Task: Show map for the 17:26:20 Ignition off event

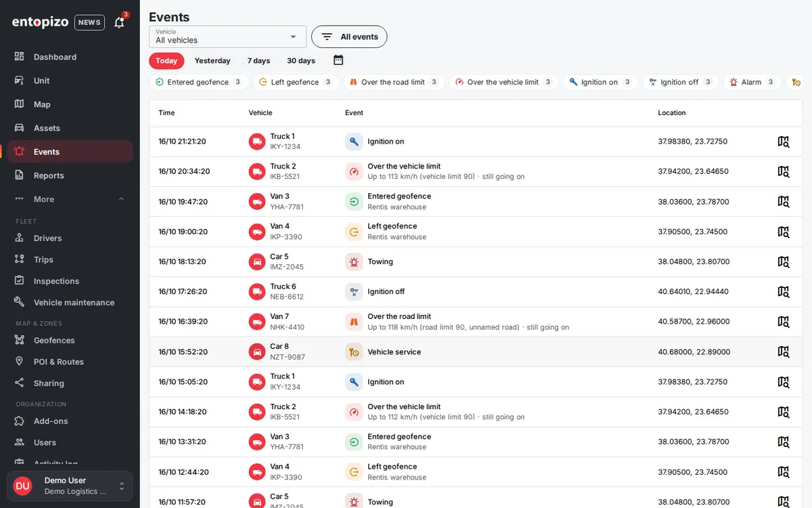Action: pyautogui.click(x=783, y=291)
